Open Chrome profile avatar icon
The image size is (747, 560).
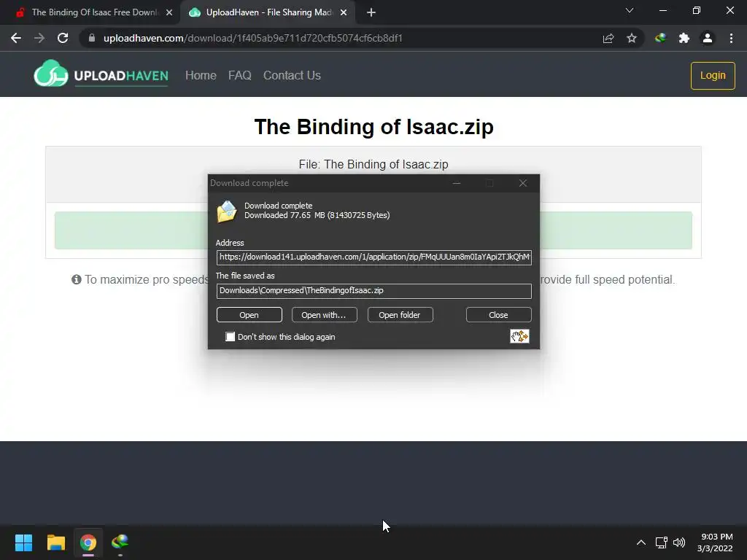(708, 38)
